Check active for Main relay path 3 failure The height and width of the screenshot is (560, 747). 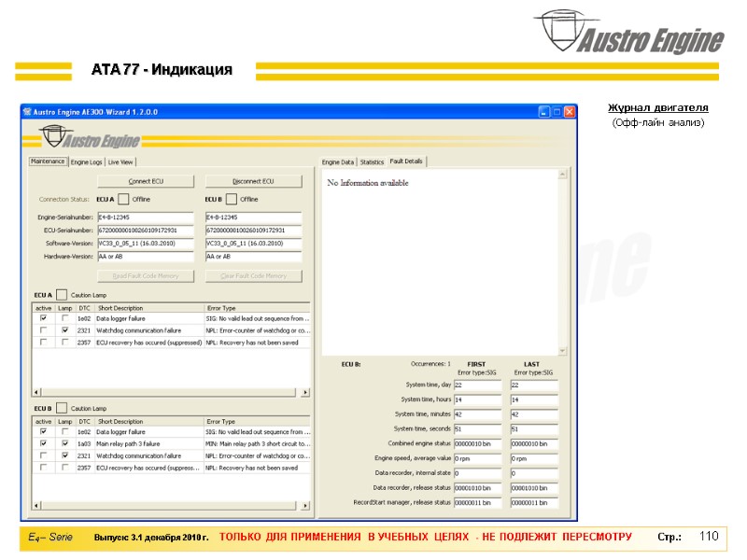pyautogui.click(x=42, y=442)
